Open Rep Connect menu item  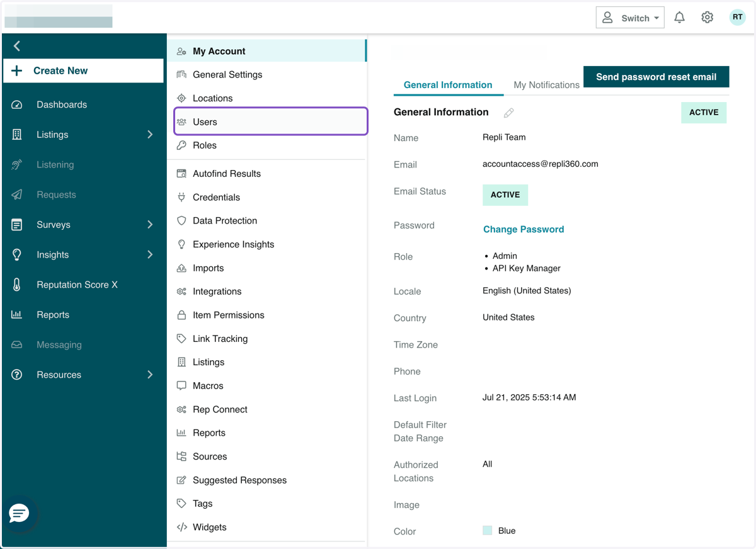(266, 409)
